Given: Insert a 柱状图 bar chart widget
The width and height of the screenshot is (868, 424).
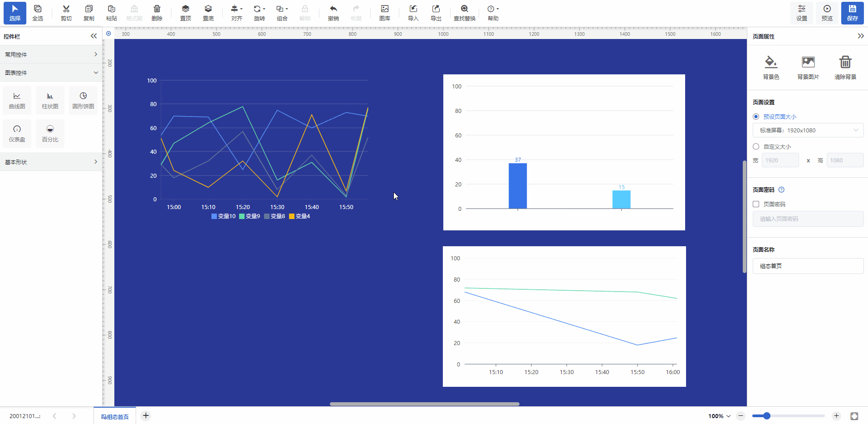Looking at the screenshot, I should [x=50, y=100].
